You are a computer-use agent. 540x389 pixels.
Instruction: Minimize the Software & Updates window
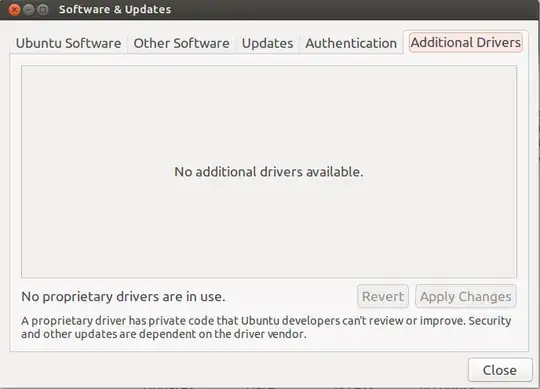pyautogui.click(x=29, y=10)
